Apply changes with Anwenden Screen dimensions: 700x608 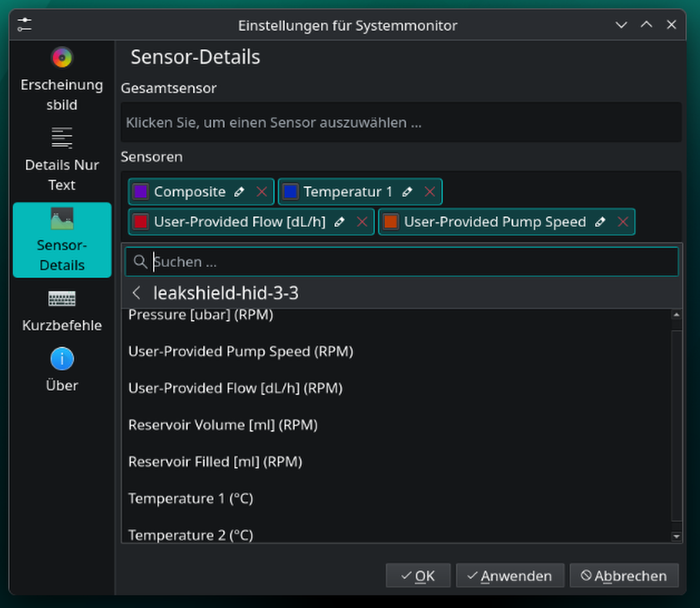coord(510,576)
